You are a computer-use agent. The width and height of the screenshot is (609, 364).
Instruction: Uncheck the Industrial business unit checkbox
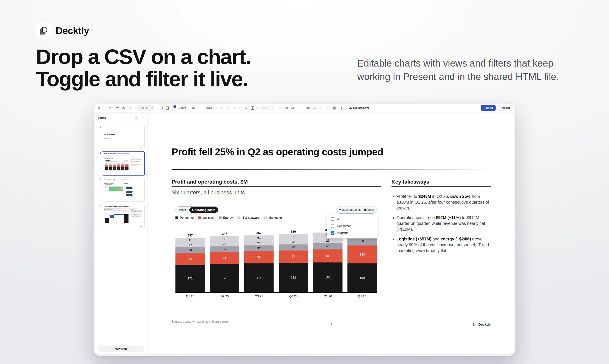click(x=333, y=233)
